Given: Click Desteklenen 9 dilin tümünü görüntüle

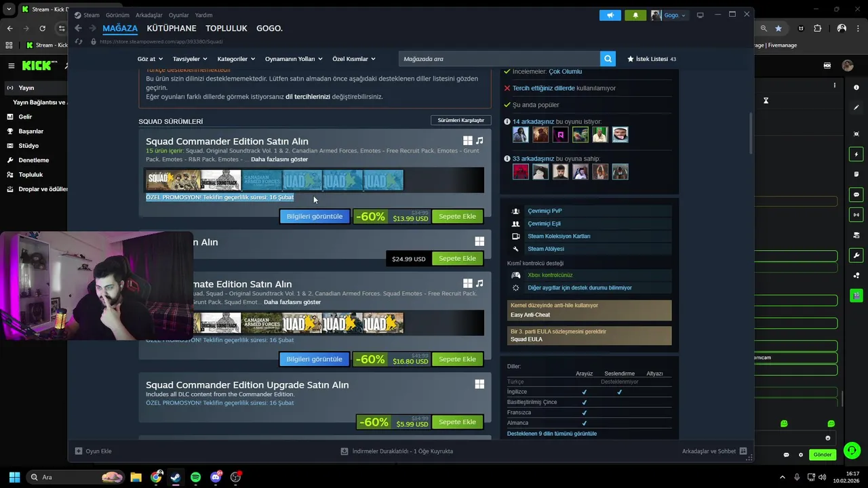Looking at the screenshot, I should click(552, 434).
